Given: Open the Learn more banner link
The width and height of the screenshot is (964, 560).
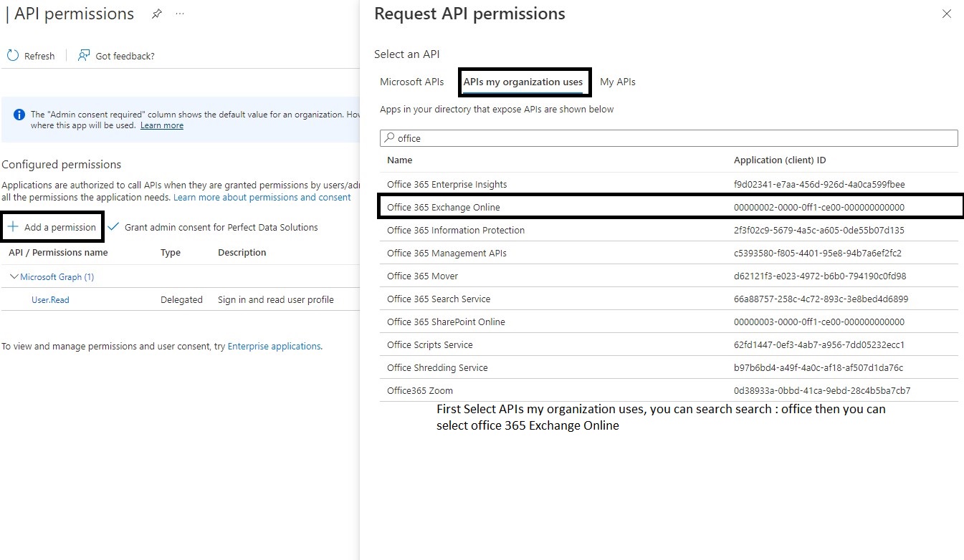Looking at the screenshot, I should coord(162,125).
